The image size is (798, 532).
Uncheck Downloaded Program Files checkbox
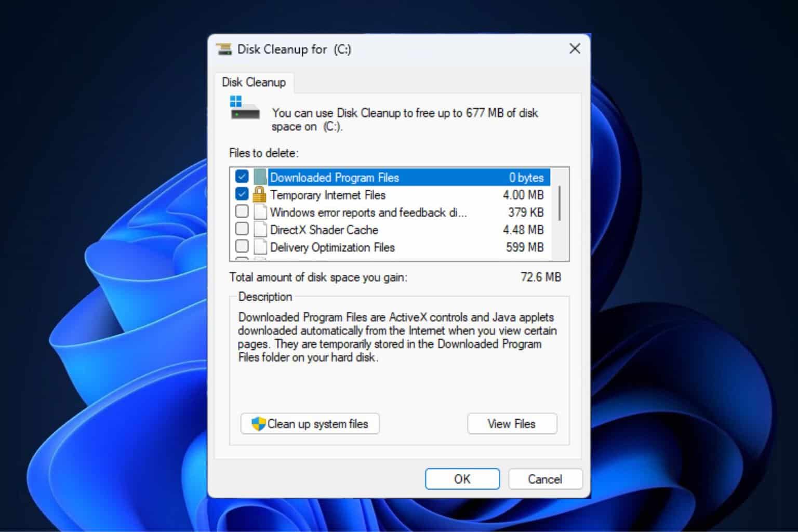click(242, 176)
